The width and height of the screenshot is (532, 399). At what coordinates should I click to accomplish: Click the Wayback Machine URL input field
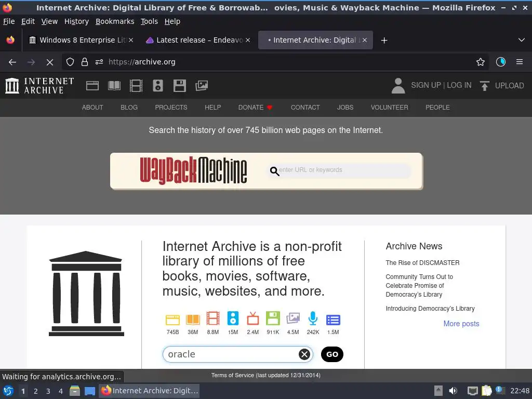[x=339, y=170]
